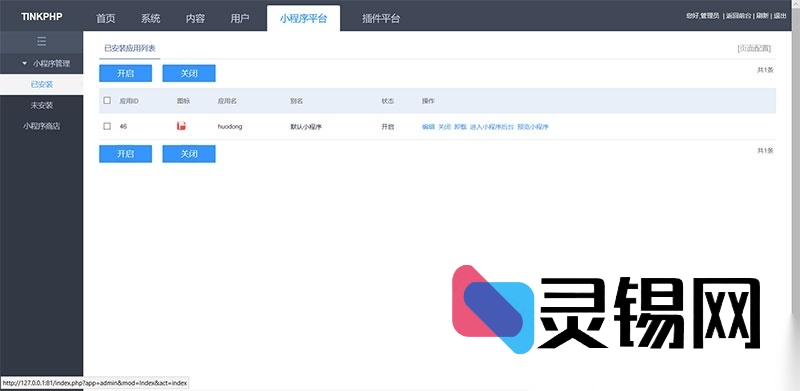Click the 应用名 column header

227,101
